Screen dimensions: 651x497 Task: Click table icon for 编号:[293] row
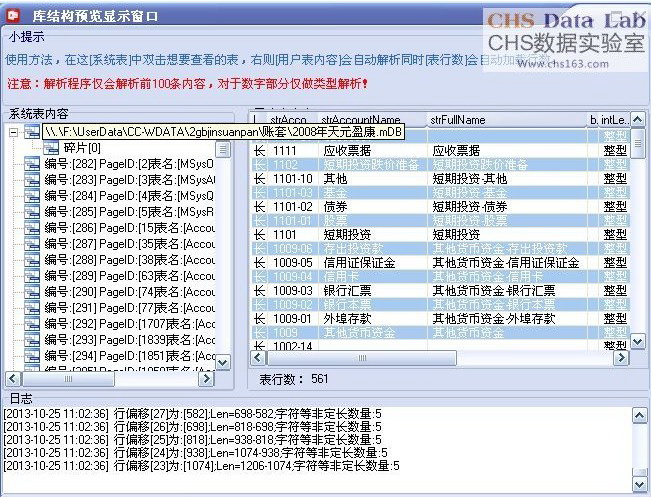tap(32, 340)
